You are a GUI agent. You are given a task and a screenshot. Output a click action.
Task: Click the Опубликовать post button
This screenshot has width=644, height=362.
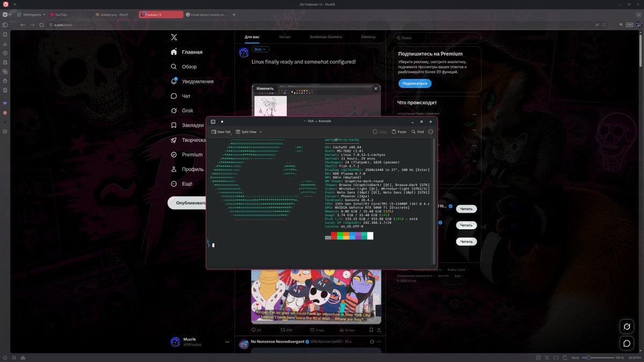(x=187, y=203)
